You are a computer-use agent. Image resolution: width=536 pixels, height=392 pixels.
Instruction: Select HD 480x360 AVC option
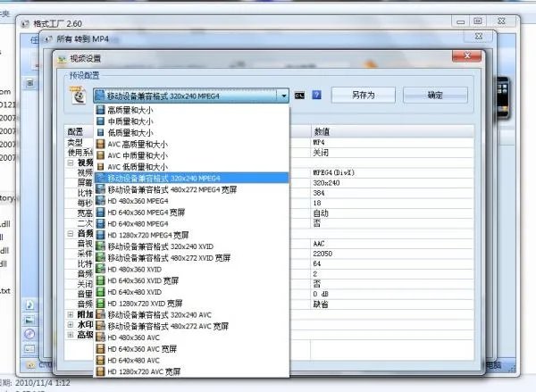(x=191, y=338)
